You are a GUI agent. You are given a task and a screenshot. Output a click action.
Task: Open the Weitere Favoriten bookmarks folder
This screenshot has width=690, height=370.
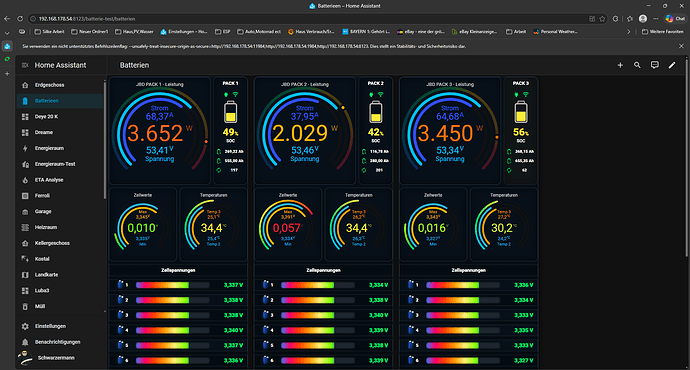coord(662,32)
